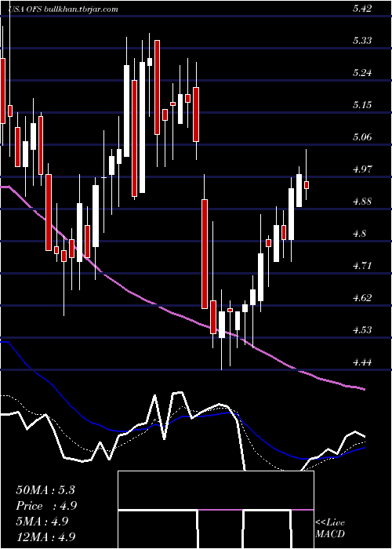Click the 'Price : 4.9' readout
Image resolution: width=392 pixels, height=549 pixels.
46,506
